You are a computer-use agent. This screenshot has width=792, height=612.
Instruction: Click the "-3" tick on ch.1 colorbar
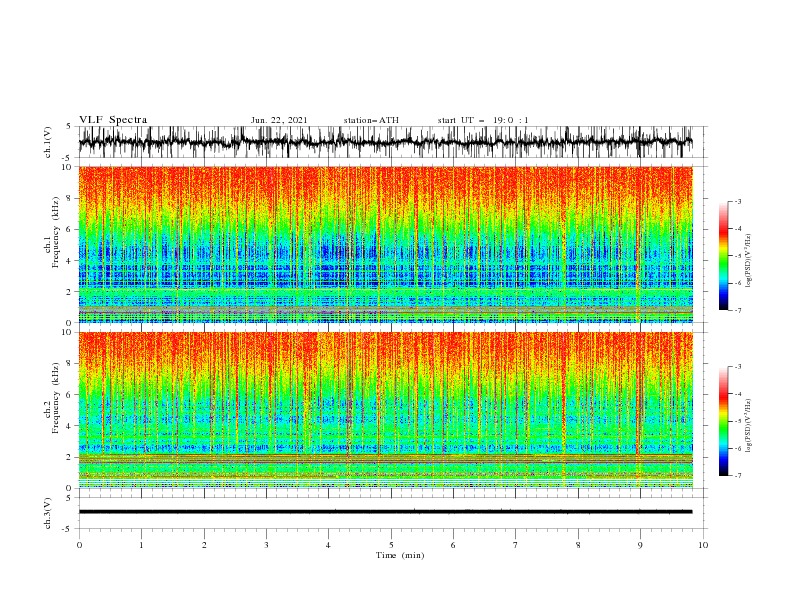pyautogui.click(x=737, y=201)
